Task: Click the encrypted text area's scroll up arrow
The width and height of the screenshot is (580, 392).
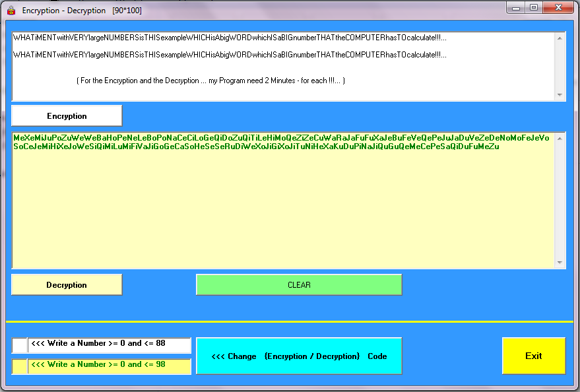Action: click(x=560, y=138)
